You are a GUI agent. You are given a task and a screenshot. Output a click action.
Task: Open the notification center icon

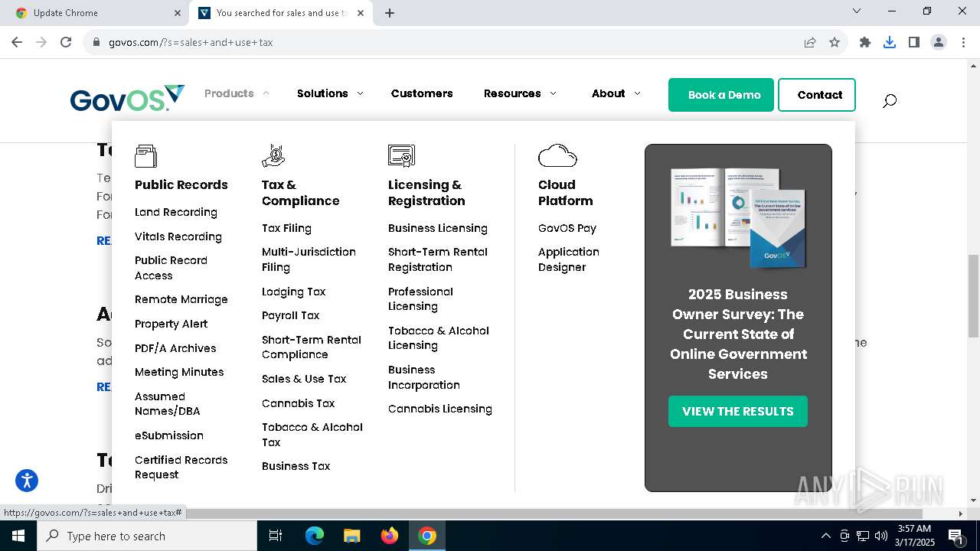click(x=955, y=536)
